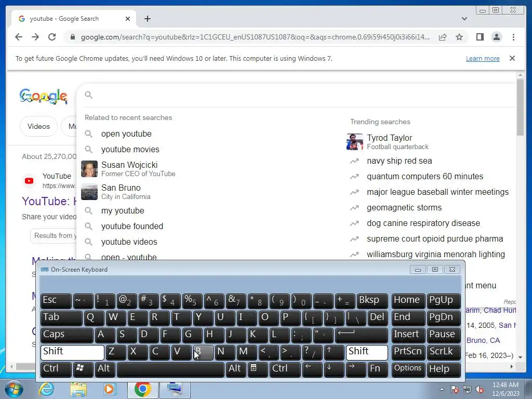The width and height of the screenshot is (532, 399).
Task: Click muted volume icon in system tray
Action: coord(480,389)
